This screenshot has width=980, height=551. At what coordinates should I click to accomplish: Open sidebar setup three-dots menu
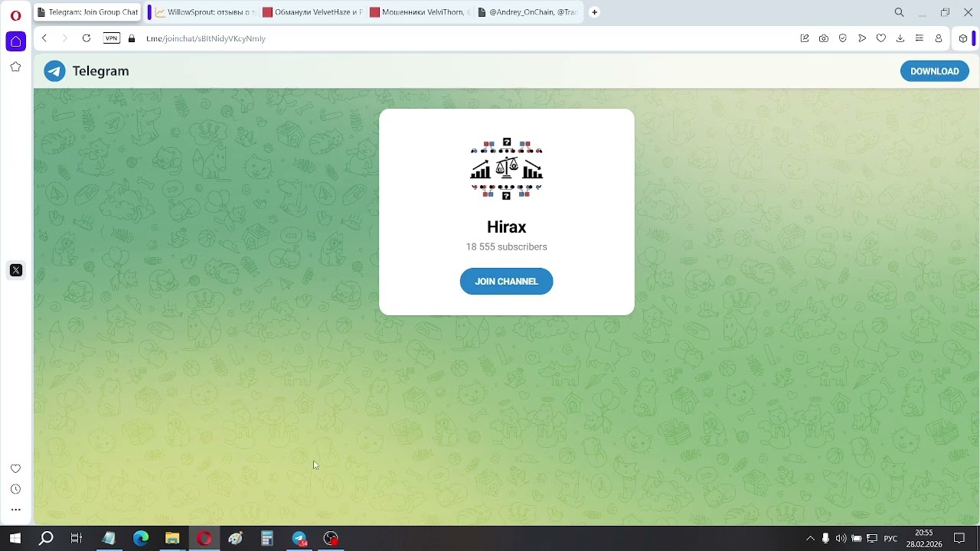pyautogui.click(x=15, y=510)
